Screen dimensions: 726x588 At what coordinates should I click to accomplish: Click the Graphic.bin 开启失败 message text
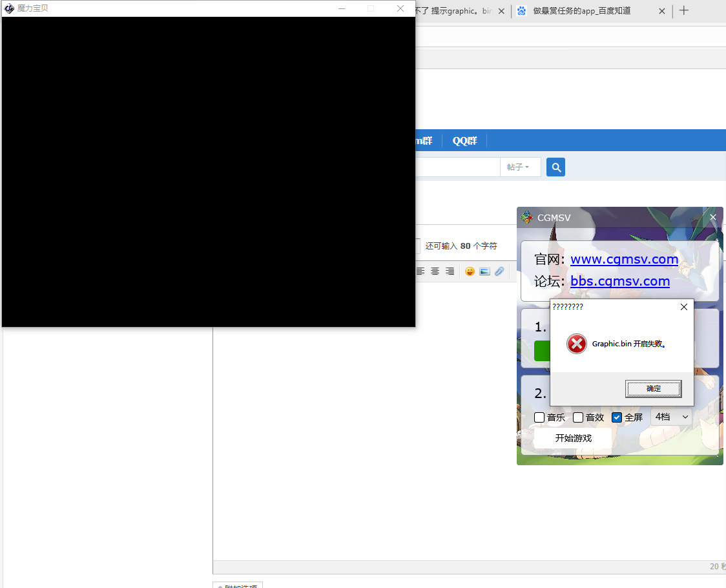click(x=628, y=344)
